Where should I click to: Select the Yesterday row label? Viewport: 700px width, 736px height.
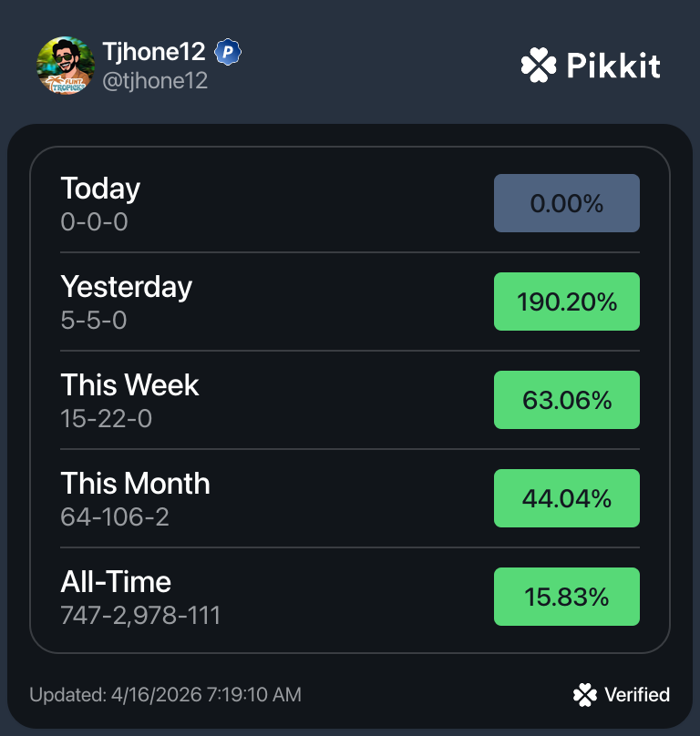pos(126,287)
